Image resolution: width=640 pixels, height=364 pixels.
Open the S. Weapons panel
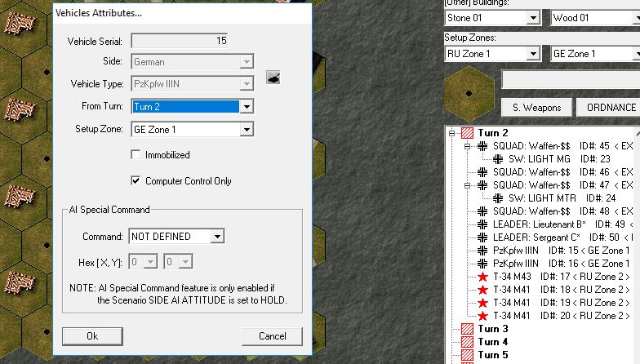[x=536, y=108]
